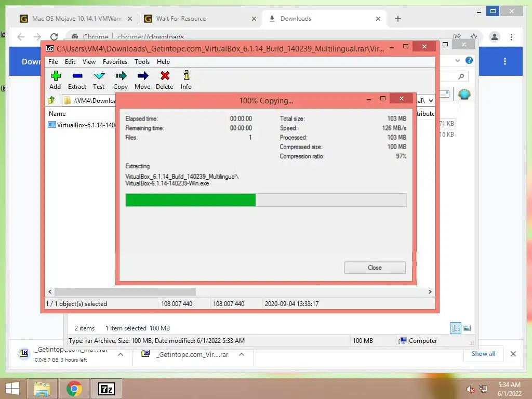Switch Explorer to details view

tap(455, 328)
